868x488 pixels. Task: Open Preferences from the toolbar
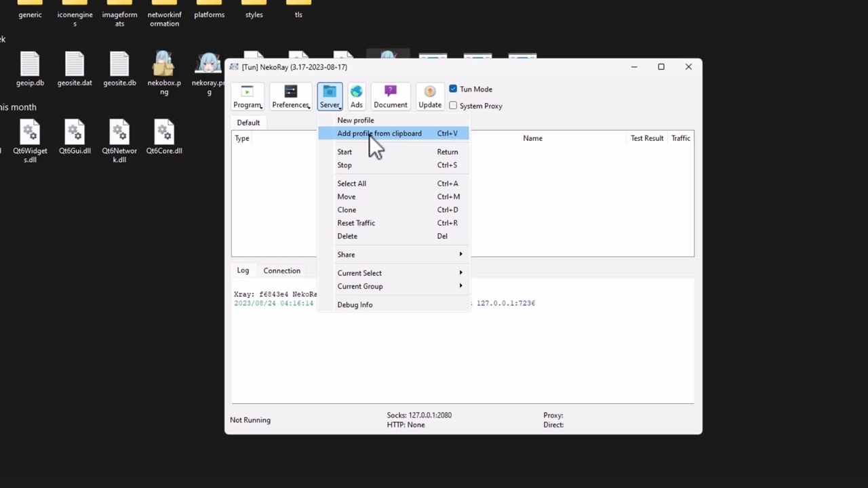pyautogui.click(x=290, y=96)
